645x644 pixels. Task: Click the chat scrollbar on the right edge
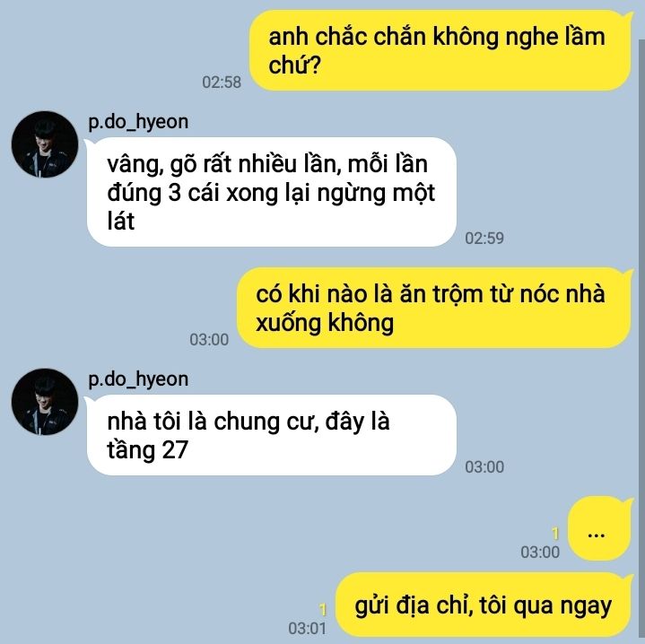[x=641, y=342]
